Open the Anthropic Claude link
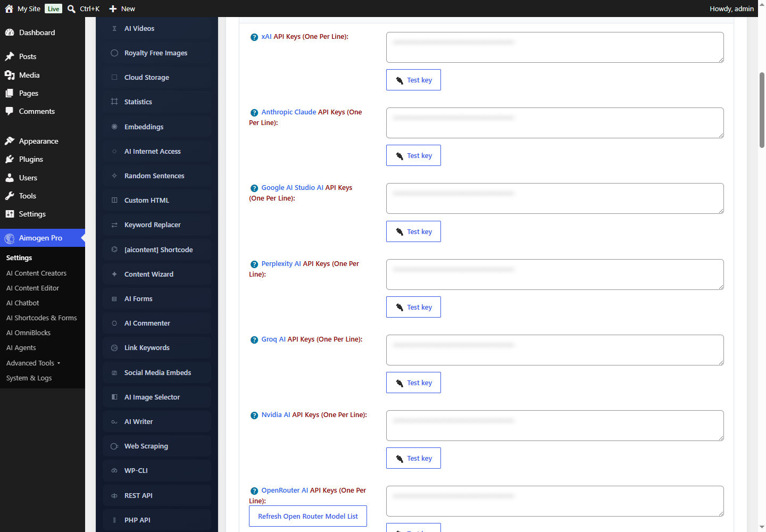 tap(289, 112)
